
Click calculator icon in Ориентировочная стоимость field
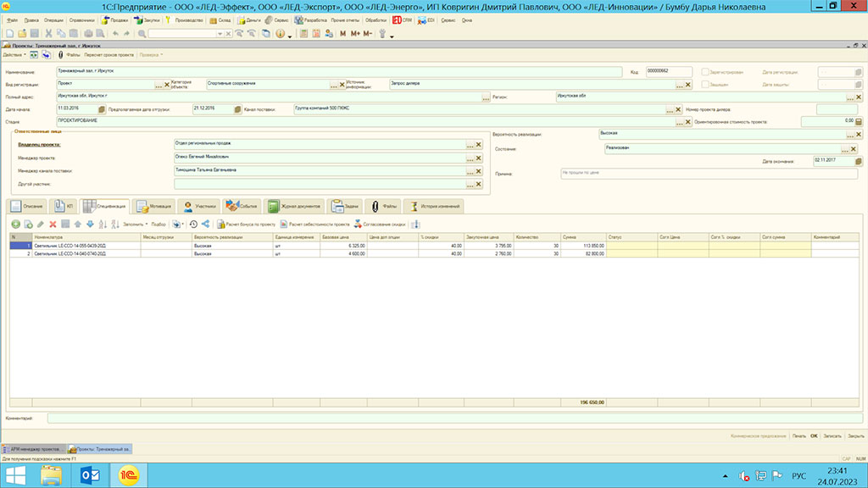click(x=858, y=122)
